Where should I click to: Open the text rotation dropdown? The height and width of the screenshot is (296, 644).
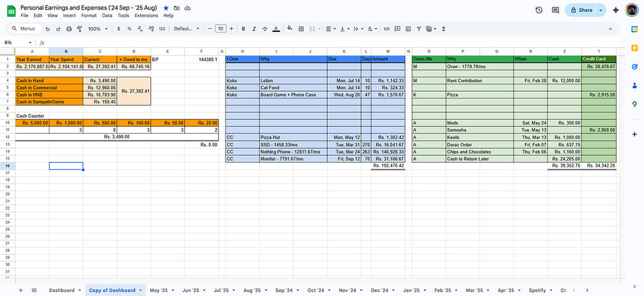373,28
